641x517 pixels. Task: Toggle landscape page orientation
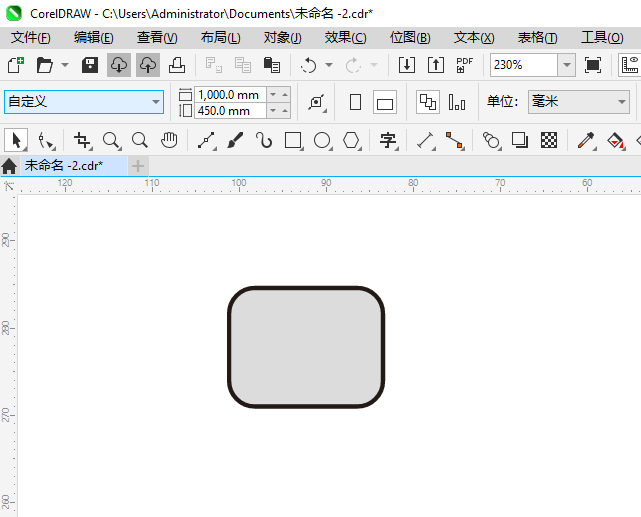coord(385,102)
